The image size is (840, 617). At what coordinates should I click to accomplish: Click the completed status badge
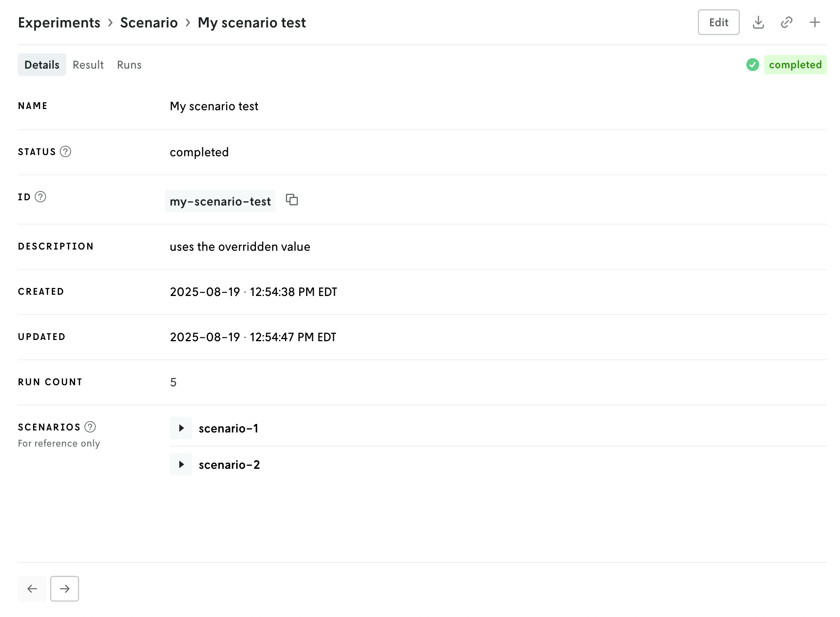pos(795,65)
